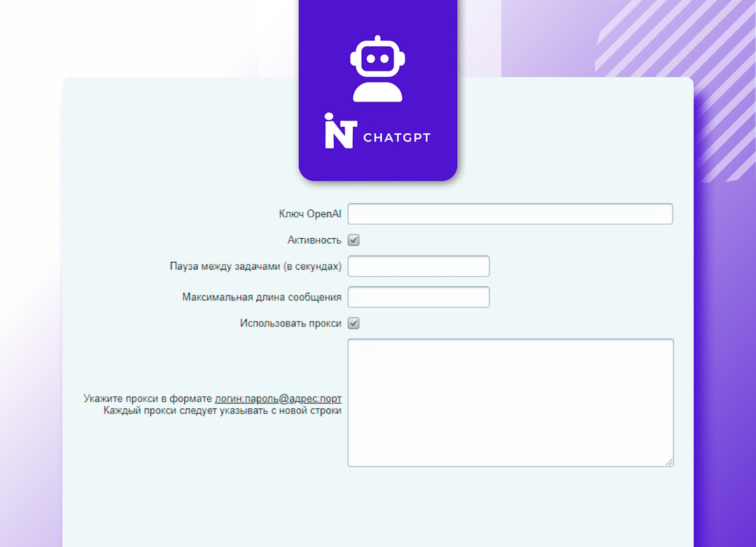Click the robot head logo icon
The image size is (756, 547).
(377, 69)
